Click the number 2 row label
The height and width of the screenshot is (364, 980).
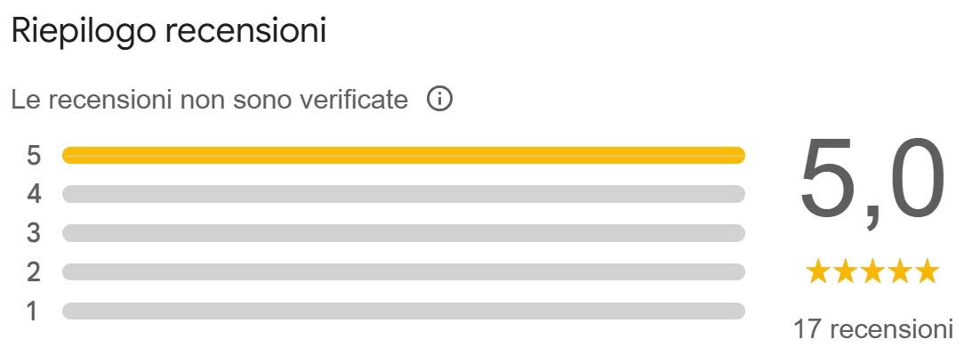click(x=34, y=272)
